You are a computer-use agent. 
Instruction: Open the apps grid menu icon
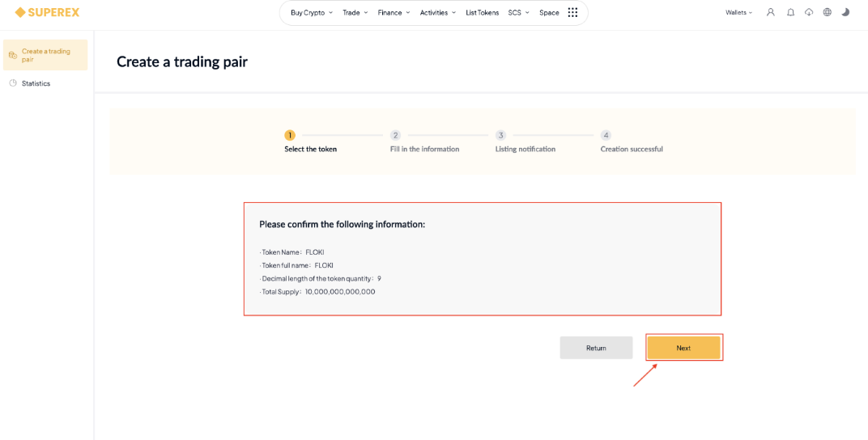pyautogui.click(x=573, y=13)
